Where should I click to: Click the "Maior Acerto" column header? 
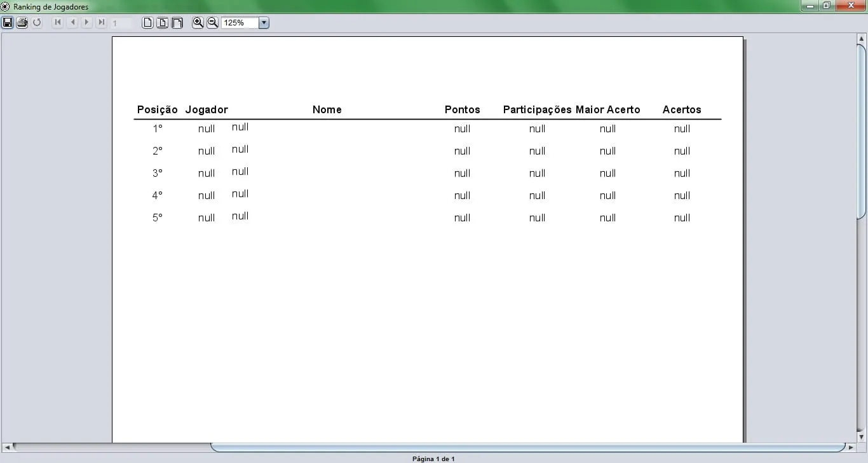608,109
